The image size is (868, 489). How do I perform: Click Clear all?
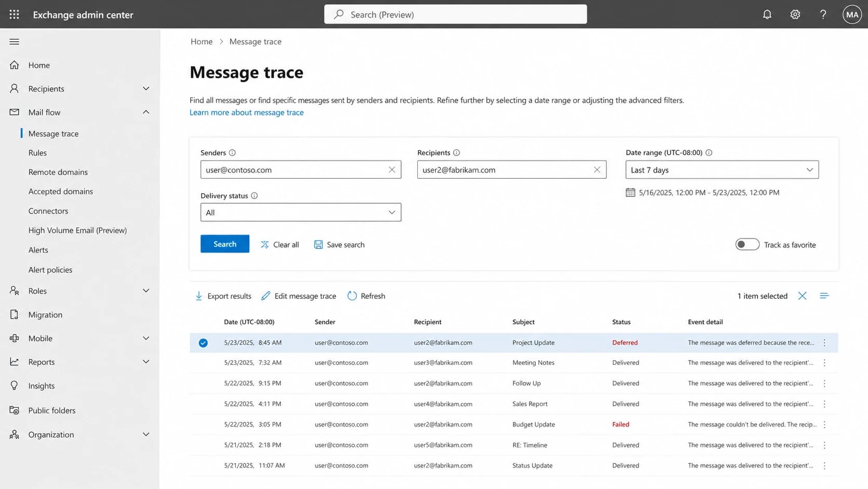click(x=280, y=244)
